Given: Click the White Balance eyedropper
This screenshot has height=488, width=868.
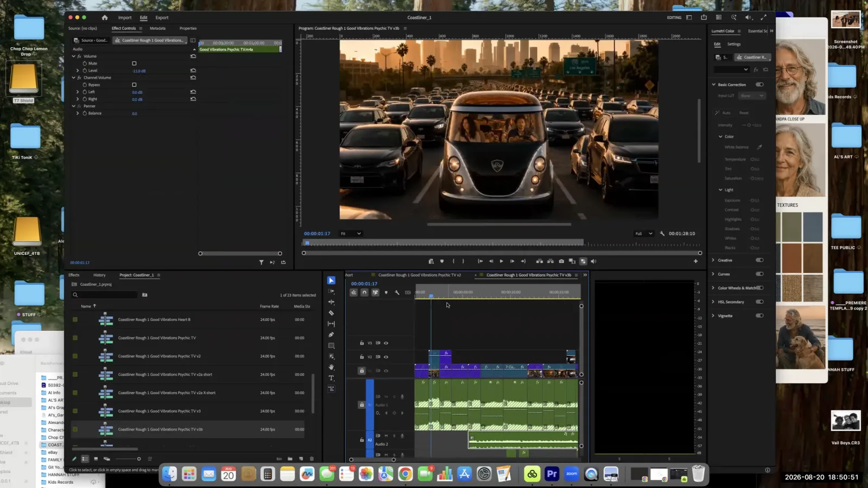Looking at the screenshot, I should 759,147.
